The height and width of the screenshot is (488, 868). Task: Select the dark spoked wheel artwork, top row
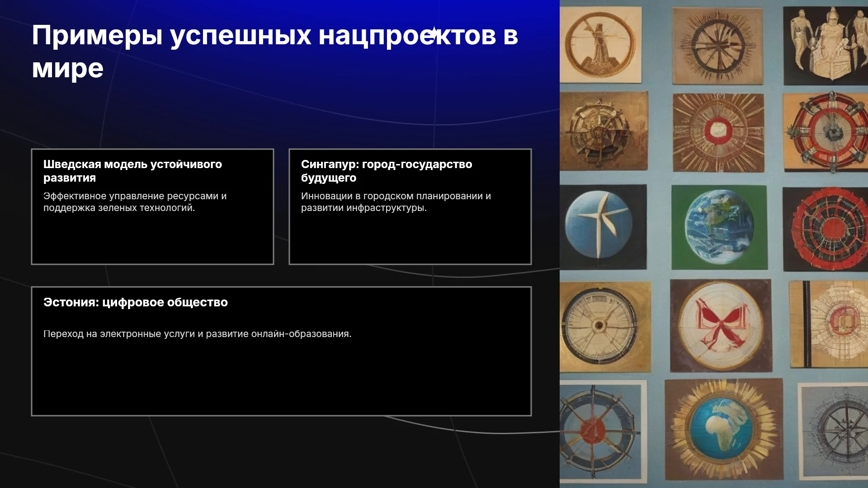717,46
